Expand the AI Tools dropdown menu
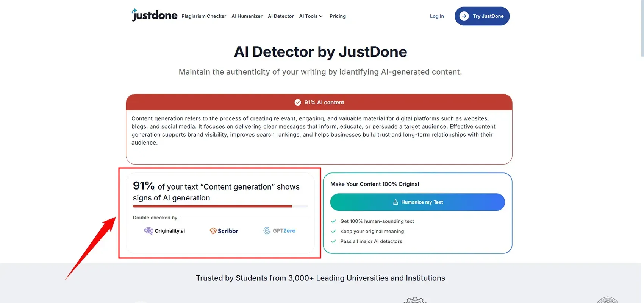This screenshot has width=644, height=303. click(311, 16)
